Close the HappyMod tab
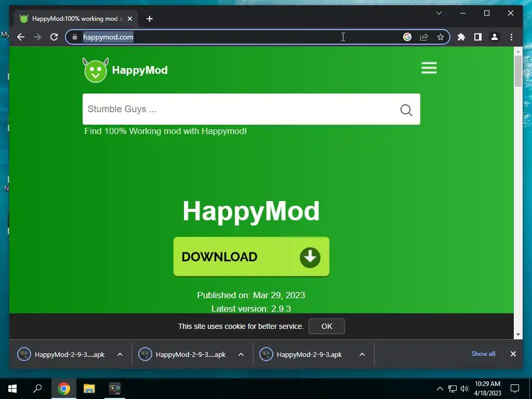 129,19
